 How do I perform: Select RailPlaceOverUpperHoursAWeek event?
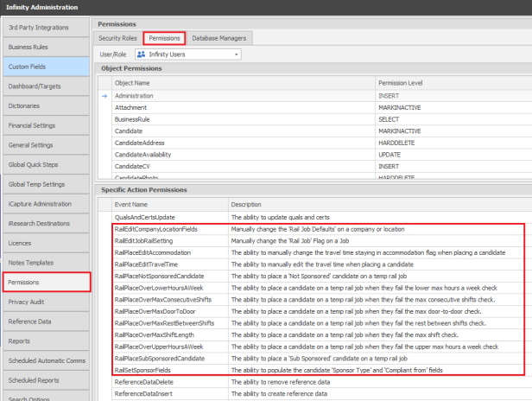point(315,347)
